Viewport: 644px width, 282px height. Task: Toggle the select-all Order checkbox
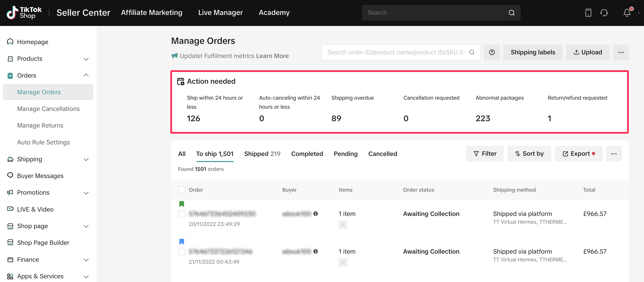pyautogui.click(x=182, y=189)
